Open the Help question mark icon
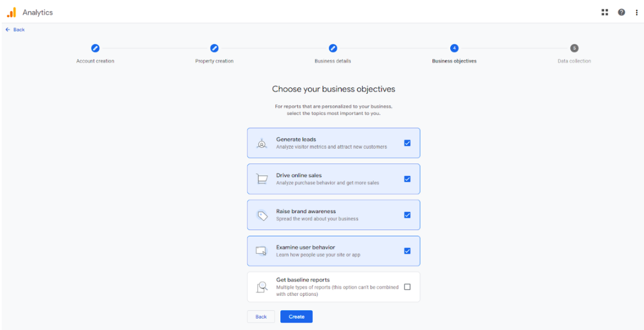 click(x=621, y=12)
